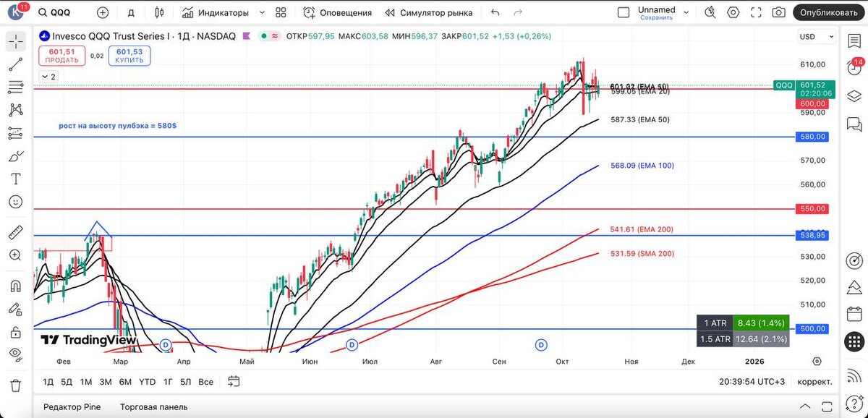
Task: Open the watchlist panel sidebar icon
Action: 855,42
